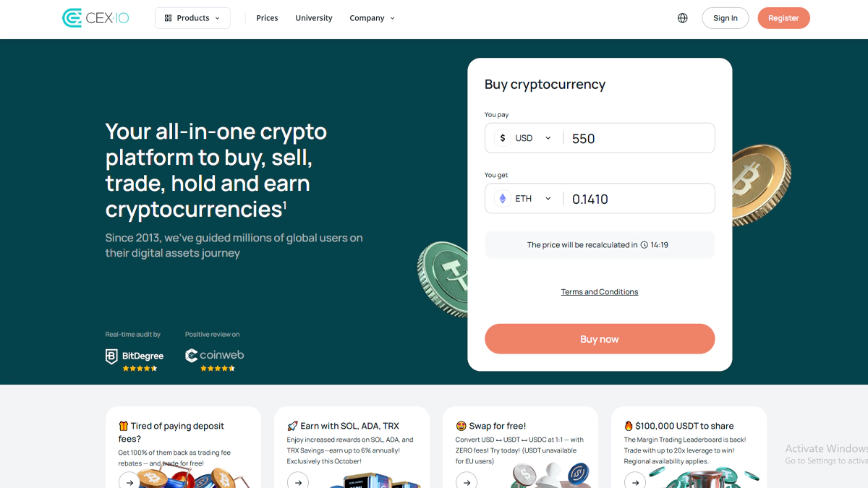The width and height of the screenshot is (868, 488).
Task: Open the Products dropdown menu
Action: tap(192, 18)
